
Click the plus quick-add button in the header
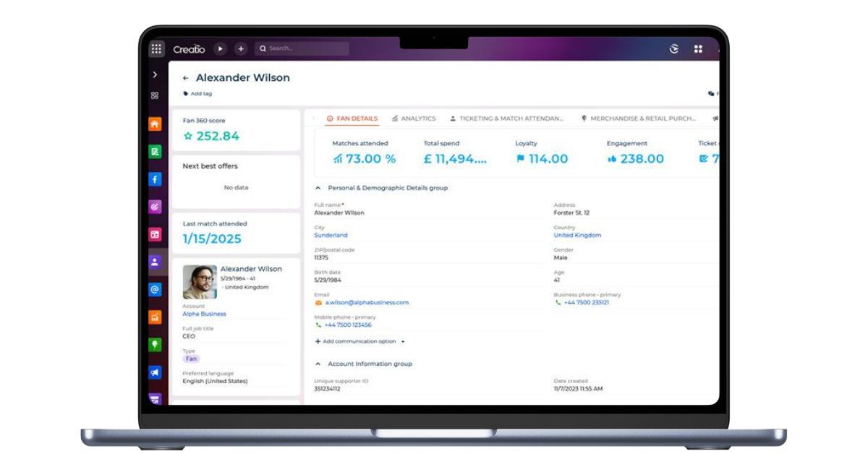pyautogui.click(x=240, y=48)
